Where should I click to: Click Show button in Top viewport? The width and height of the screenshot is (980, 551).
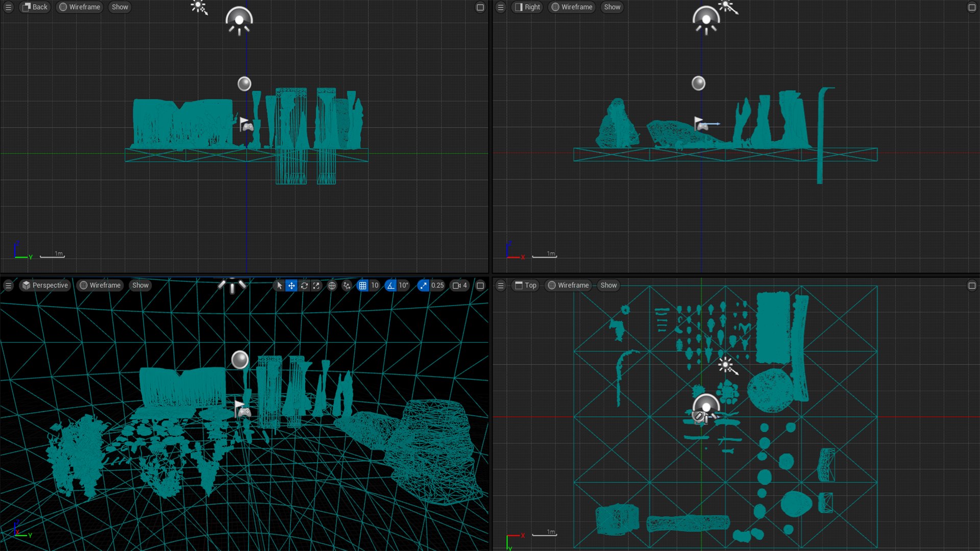(x=608, y=286)
